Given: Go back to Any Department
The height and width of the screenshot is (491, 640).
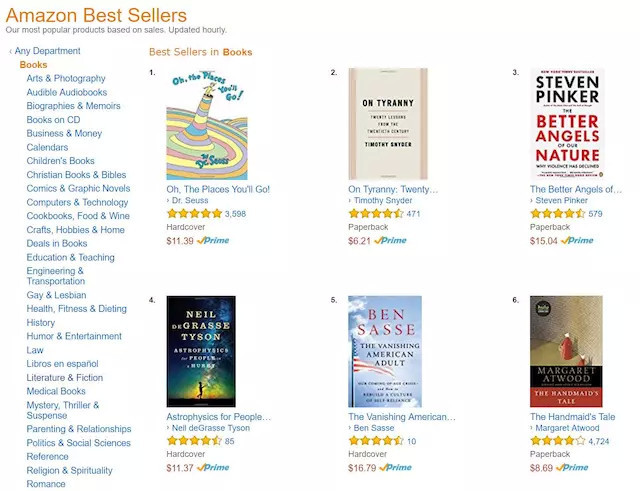Looking at the screenshot, I should [x=48, y=51].
